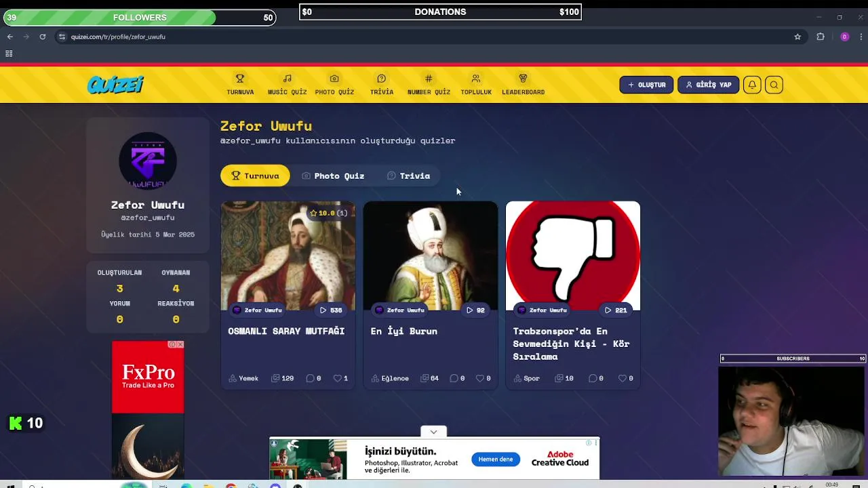
Task: Collapse the bottom ad with chevron
Action: coord(433,432)
